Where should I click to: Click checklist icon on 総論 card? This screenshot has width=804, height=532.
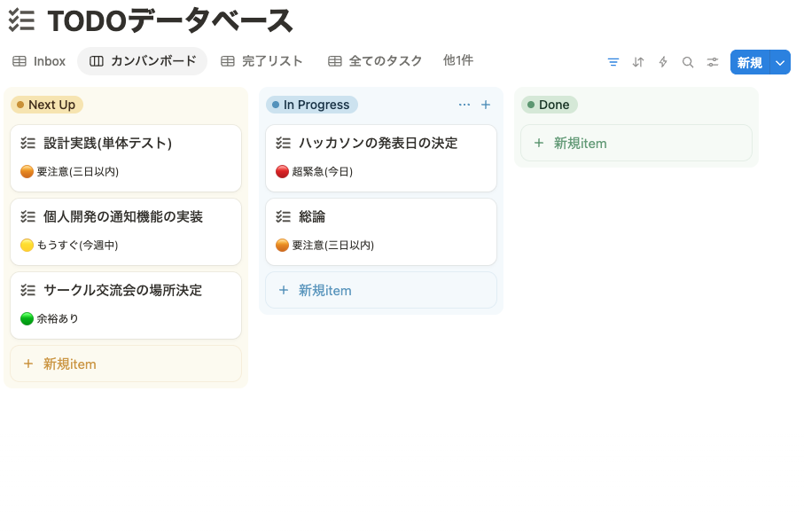283,216
